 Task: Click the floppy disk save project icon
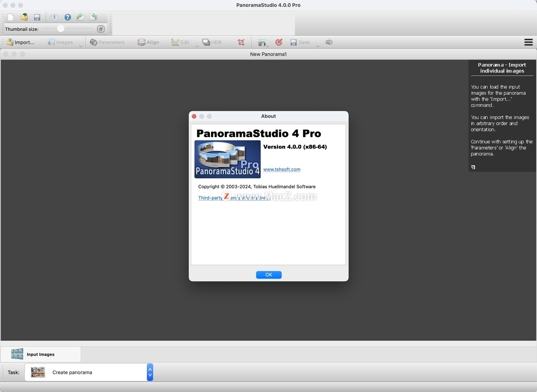[37, 17]
